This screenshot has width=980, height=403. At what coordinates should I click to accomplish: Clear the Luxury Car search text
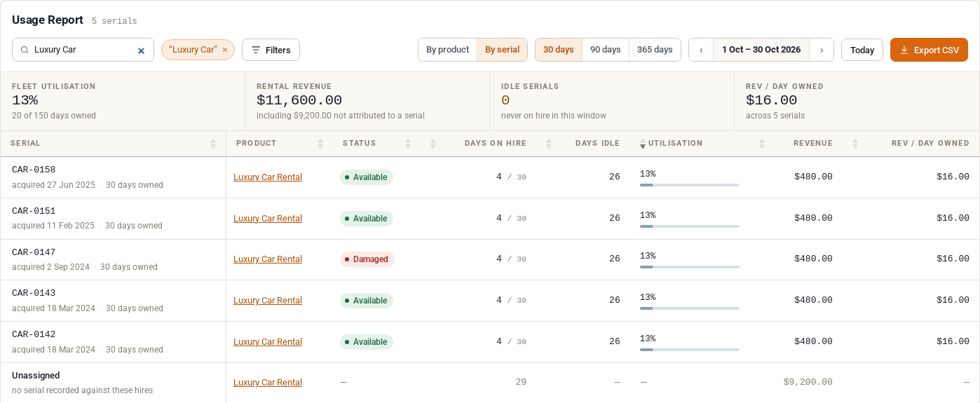(x=141, y=50)
